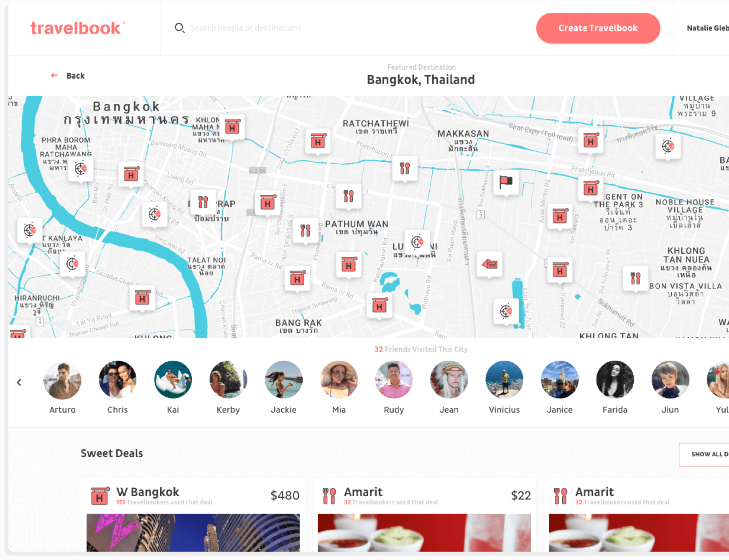Image resolution: width=729 pixels, height=560 pixels.
Task: Click the back arrow icon
Action: click(54, 75)
